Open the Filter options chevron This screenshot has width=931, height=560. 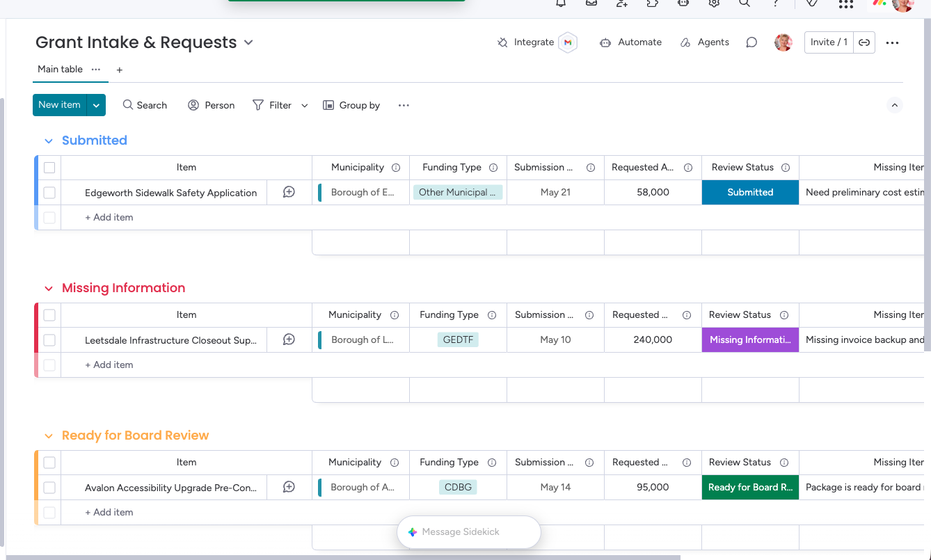(x=304, y=106)
